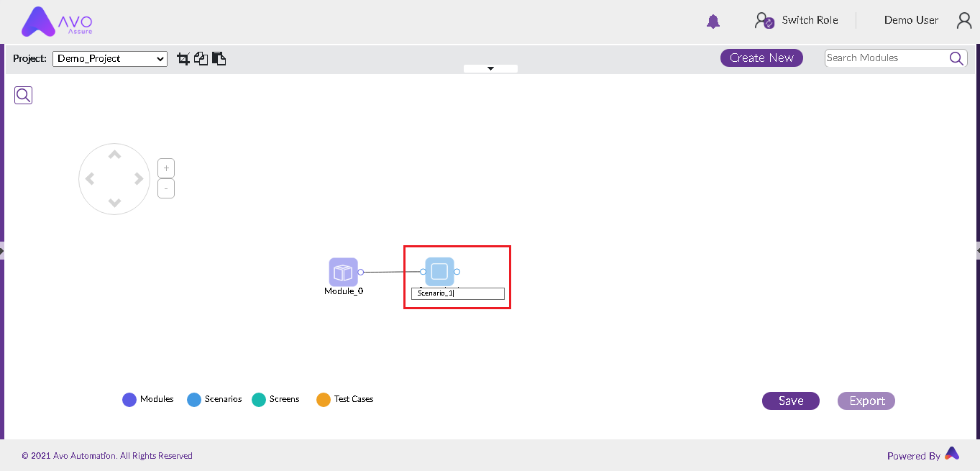This screenshot has height=471, width=980.
Task: Click the magnifier icon in Search Modules
Action: (x=956, y=58)
